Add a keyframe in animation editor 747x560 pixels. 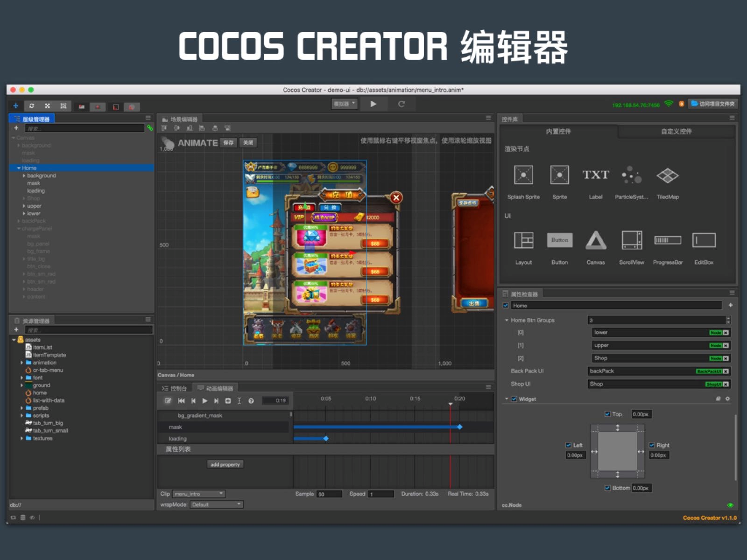click(x=228, y=401)
